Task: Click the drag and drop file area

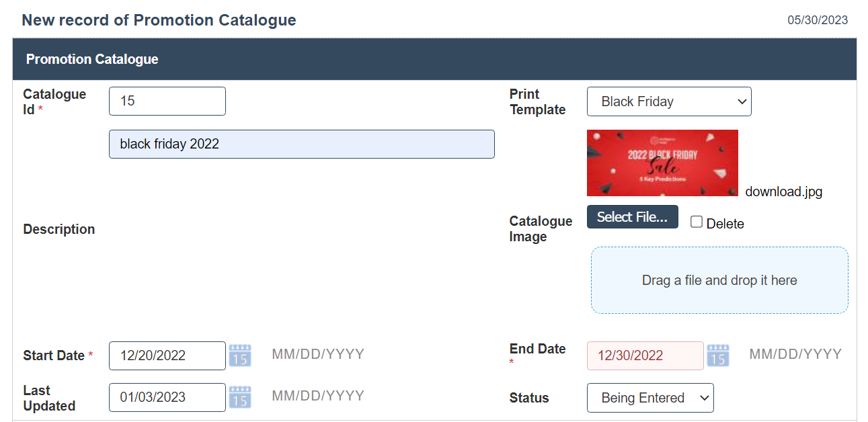Action: click(719, 280)
